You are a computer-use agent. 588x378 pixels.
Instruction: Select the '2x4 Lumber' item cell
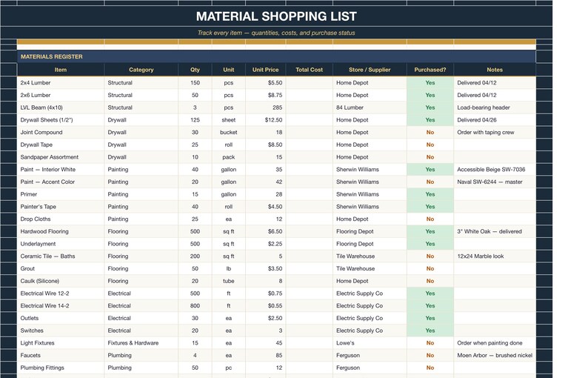point(61,82)
